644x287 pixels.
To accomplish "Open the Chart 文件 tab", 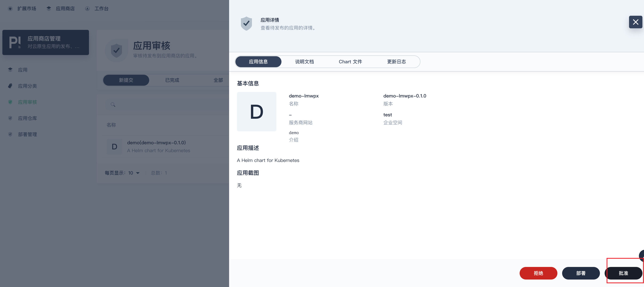I will pos(350,62).
